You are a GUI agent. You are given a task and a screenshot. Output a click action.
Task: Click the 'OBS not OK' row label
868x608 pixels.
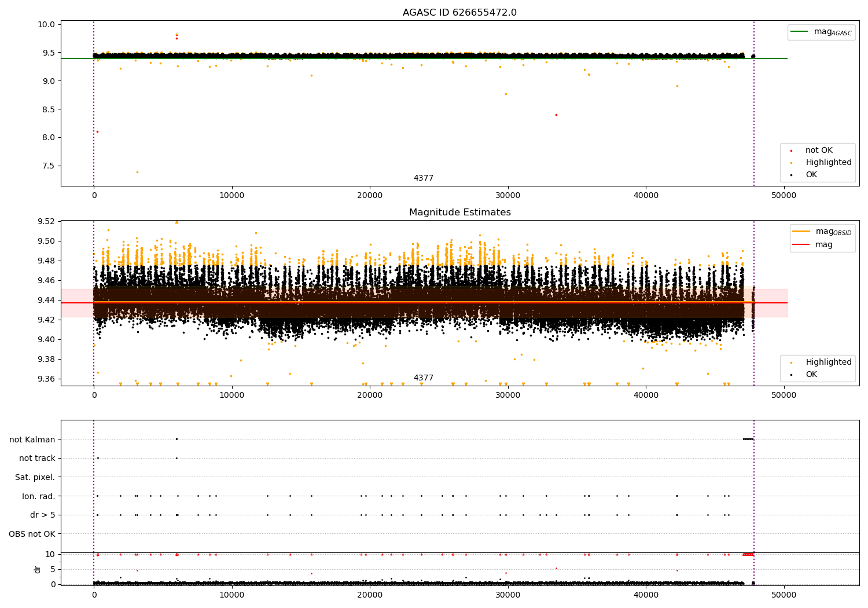32,534
